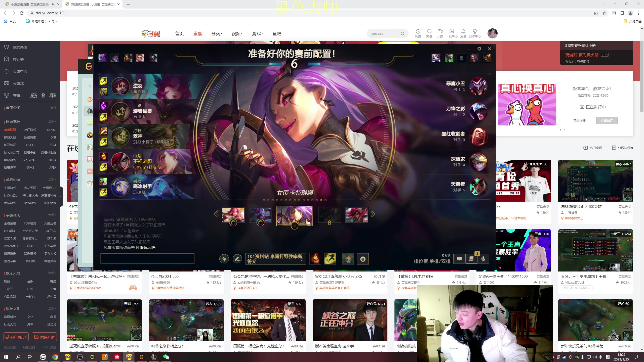The height and width of the screenshot is (362, 644).
Task: Switch to the first browser tab 小逸出击直播
Action: click(x=29, y=4)
